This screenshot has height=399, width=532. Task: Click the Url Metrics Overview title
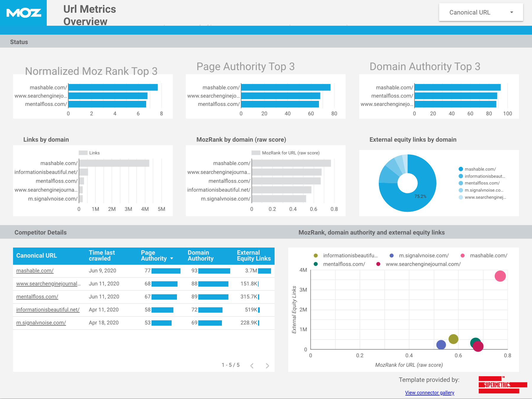pyautogui.click(x=90, y=15)
